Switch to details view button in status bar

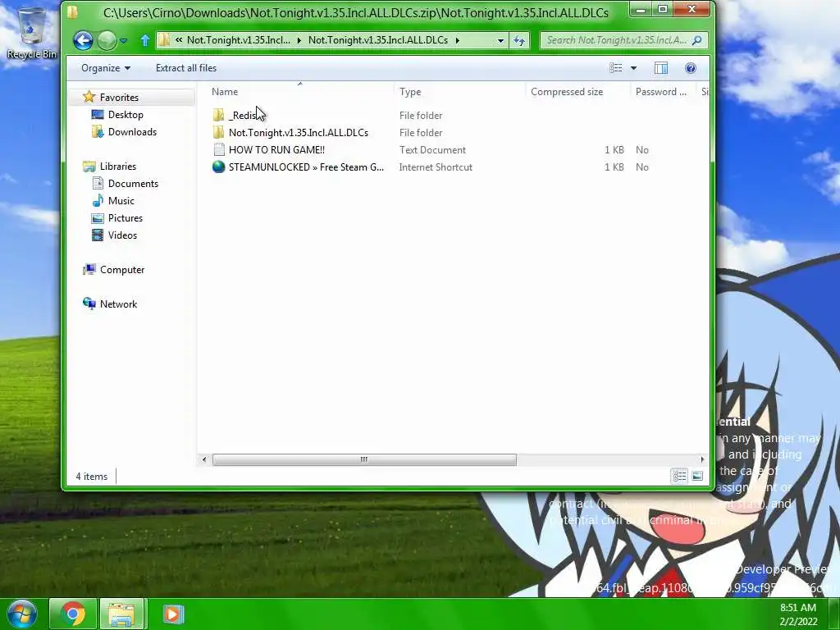click(x=679, y=476)
